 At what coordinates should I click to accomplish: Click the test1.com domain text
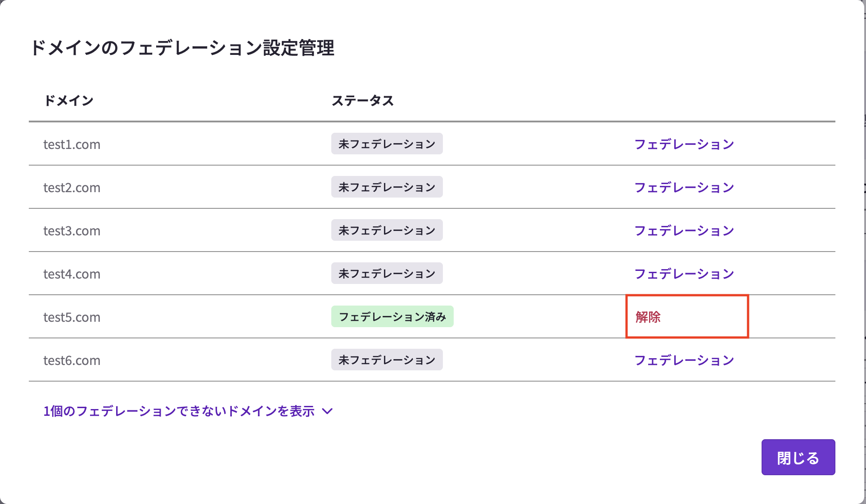[x=72, y=144]
